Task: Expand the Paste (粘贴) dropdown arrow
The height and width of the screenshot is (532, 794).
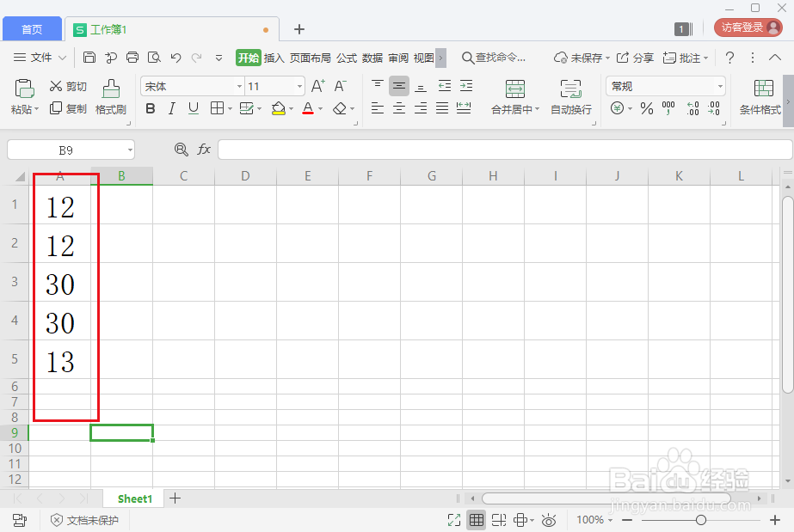Action: tap(36, 109)
